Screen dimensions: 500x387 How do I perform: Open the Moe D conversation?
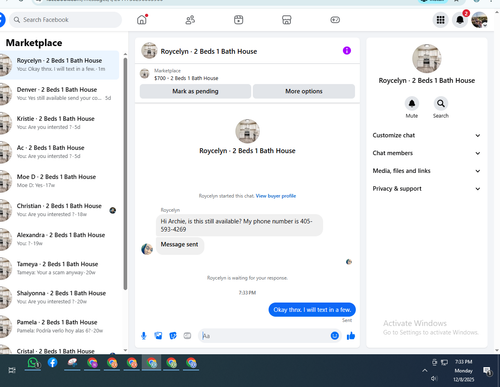[x=59, y=181]
